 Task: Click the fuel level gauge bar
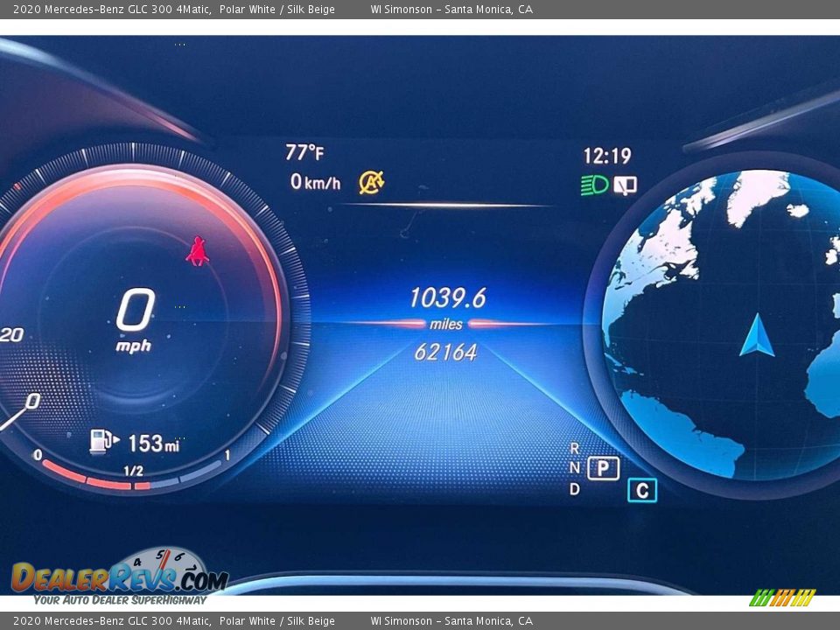[x=132, y=476]
